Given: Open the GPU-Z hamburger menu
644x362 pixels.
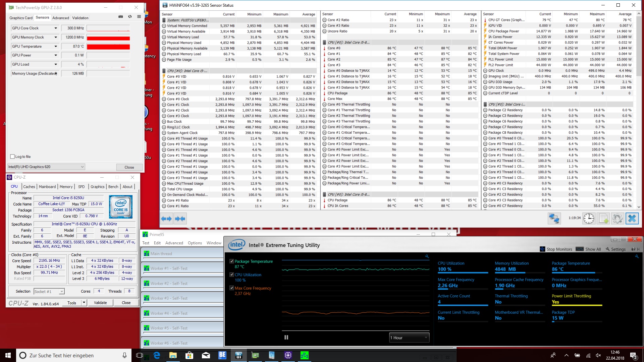Looking at the screenshot, I should pyautogui.click(x=139, y=17).
